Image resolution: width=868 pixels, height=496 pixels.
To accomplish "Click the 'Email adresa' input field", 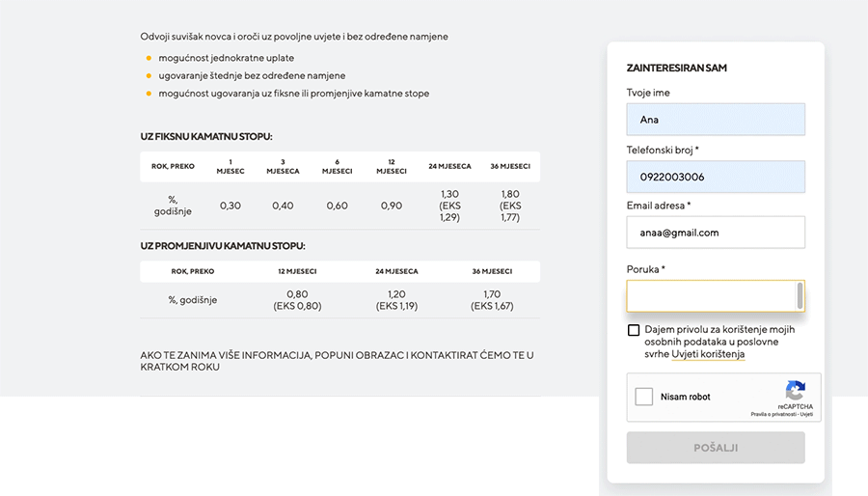I will click(x=716, y=233).
